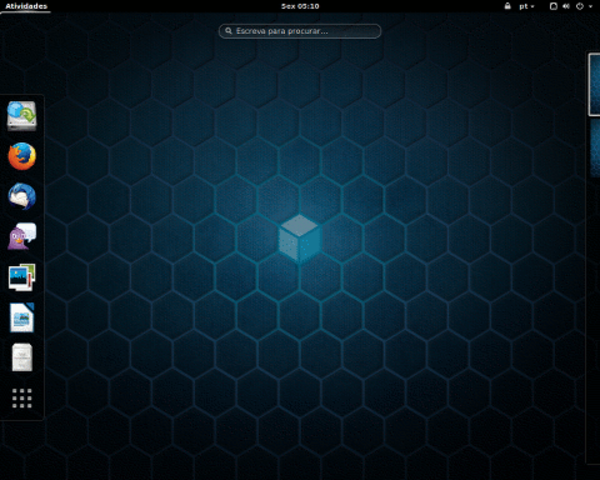Launch the system installer from the dash

22,116
